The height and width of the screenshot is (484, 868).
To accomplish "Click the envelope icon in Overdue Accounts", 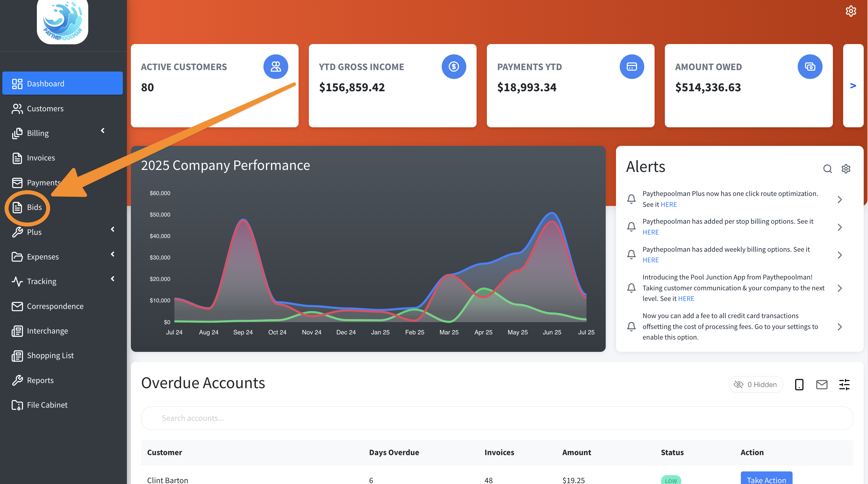I will 821,384.
